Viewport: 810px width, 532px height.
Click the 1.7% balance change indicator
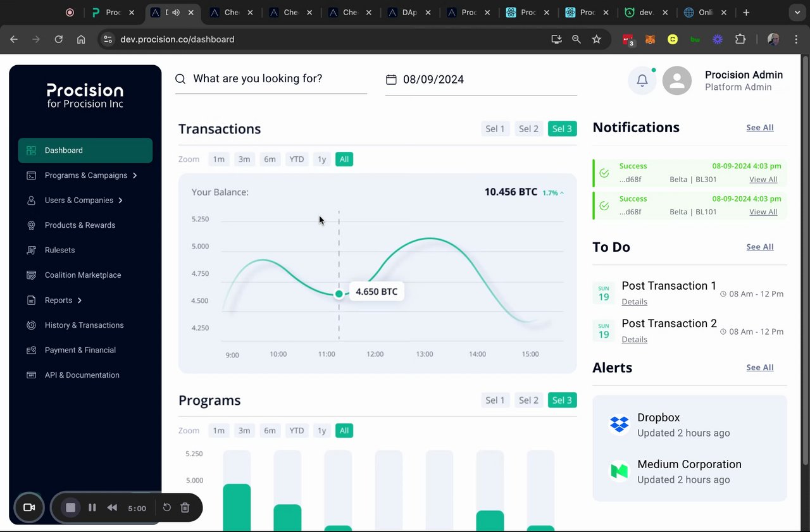click(553, 193)
